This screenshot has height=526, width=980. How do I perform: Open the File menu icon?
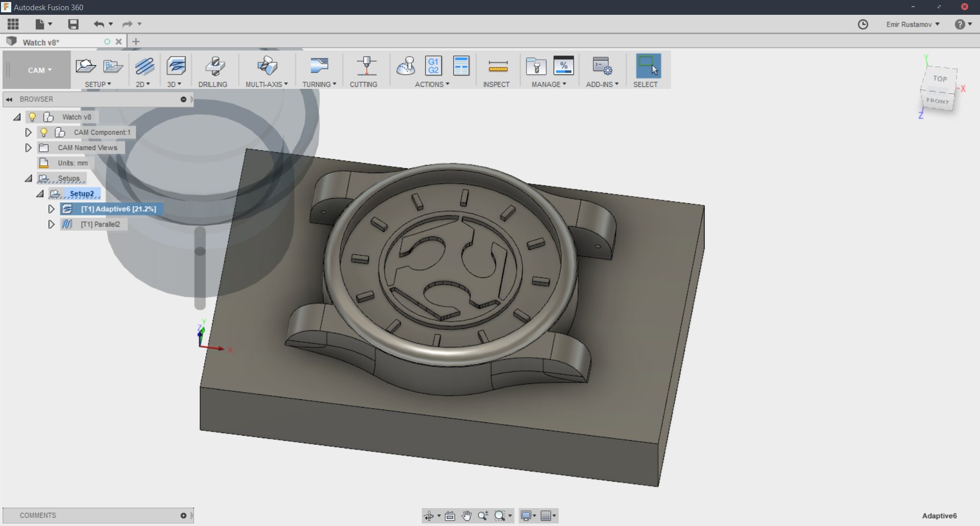(x=40, y=24)
